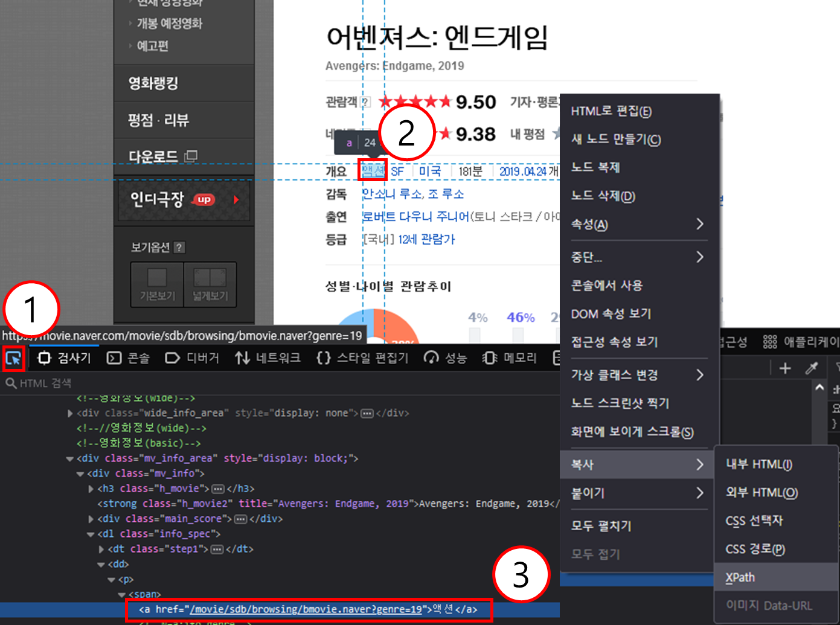
Task: Switch to the 콘솔 tab
Action: pyautogui.click(x=128, y=358)
